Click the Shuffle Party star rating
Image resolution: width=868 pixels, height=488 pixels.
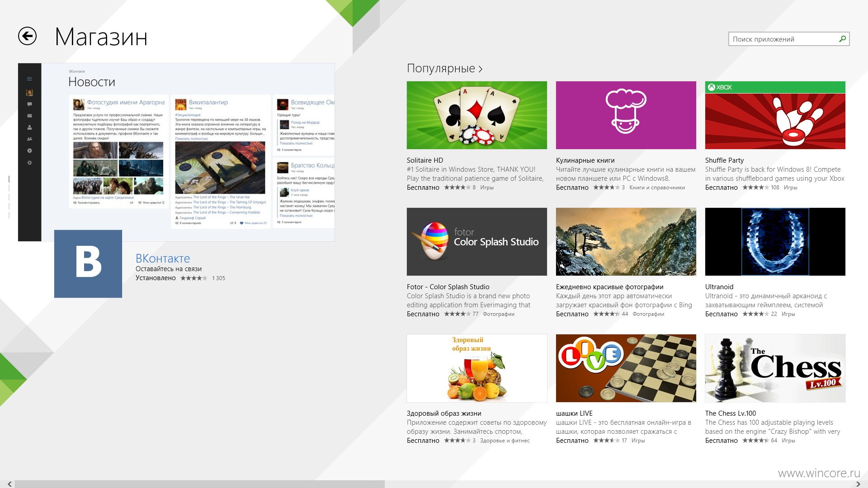point(755,188)
